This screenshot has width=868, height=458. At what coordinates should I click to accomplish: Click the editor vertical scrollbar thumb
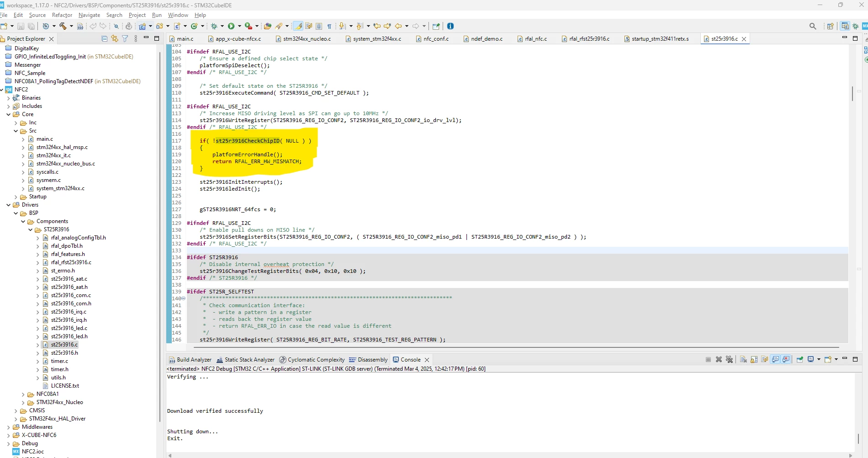[852, 94]
